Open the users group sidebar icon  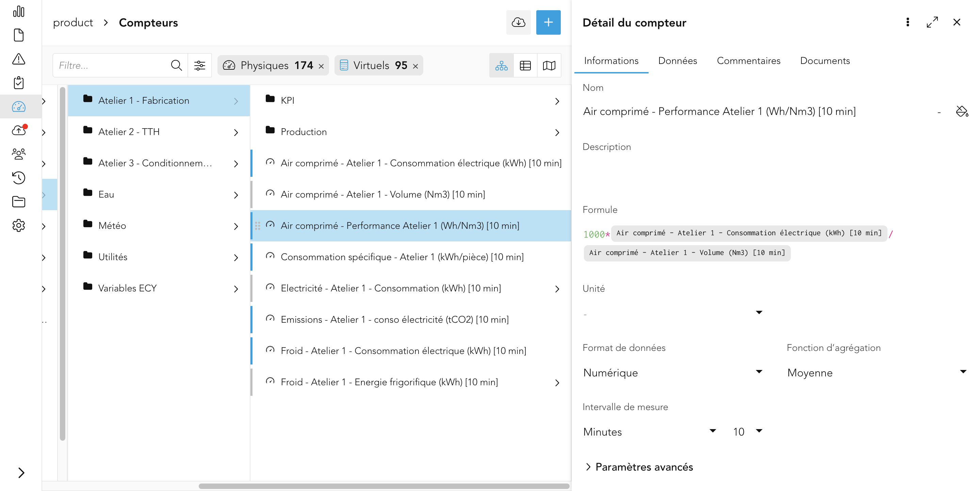pos(19,154)
